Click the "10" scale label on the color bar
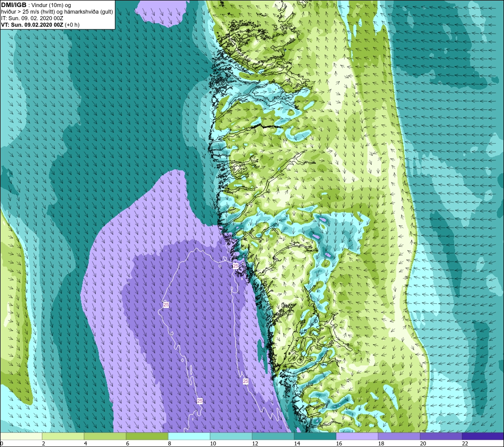This screenshot has width=504, height=447. pos(213,443)
